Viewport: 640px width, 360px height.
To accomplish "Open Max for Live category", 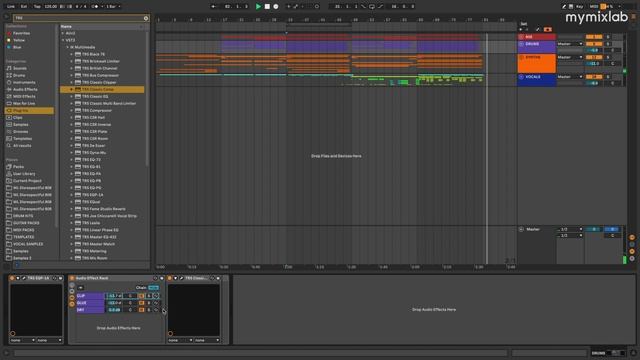I will click(x=24, y=104).
